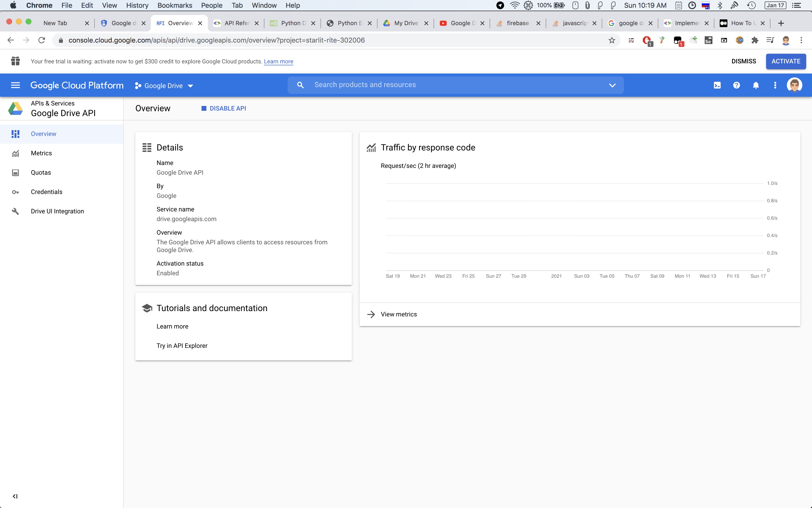The width and height of the screenshot is (812, 508).
Task: Open the Chrome View menu
Action: [x=109, y=5]
